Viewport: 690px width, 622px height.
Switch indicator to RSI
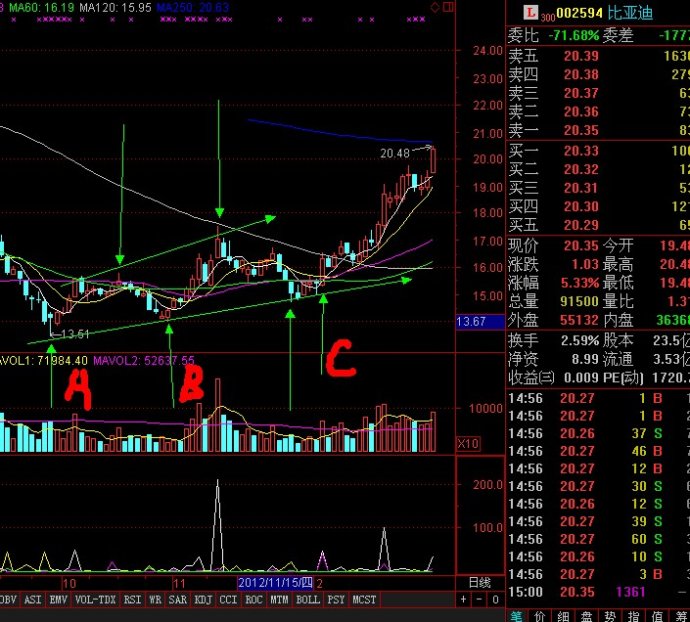click(x=132, y=600)
